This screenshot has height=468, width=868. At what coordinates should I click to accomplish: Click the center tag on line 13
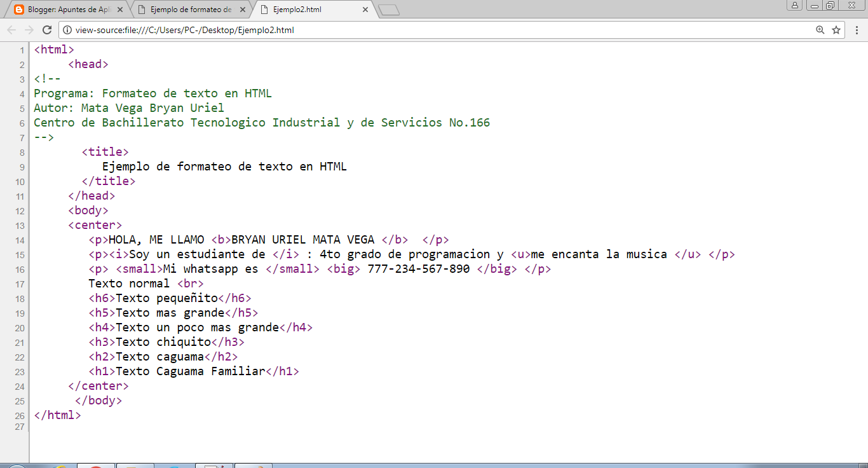pos(95,224)
